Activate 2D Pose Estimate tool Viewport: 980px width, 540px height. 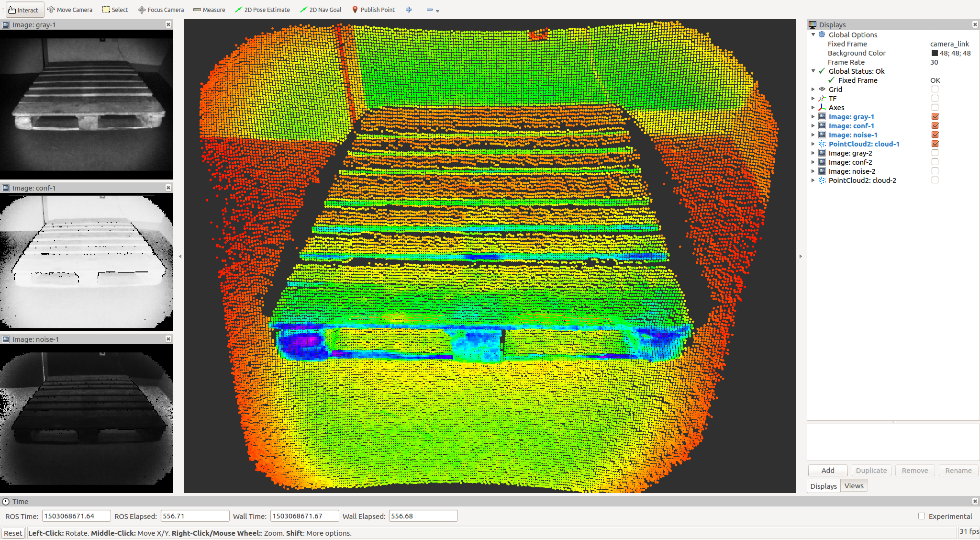click(x=262, y=10)
